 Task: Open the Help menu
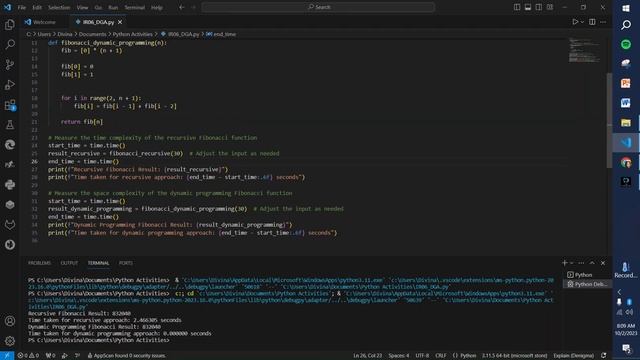point(157,7)
